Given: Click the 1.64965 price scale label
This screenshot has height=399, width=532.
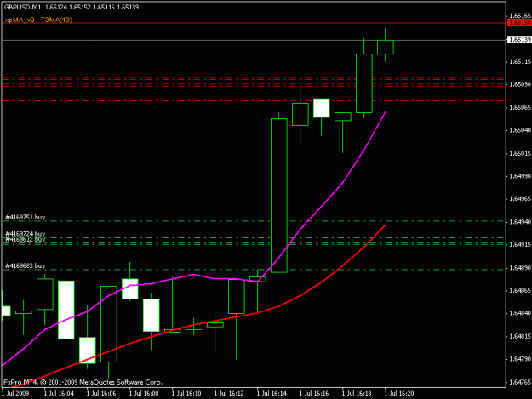Looking at the screenshot, I should click(520, 199).
